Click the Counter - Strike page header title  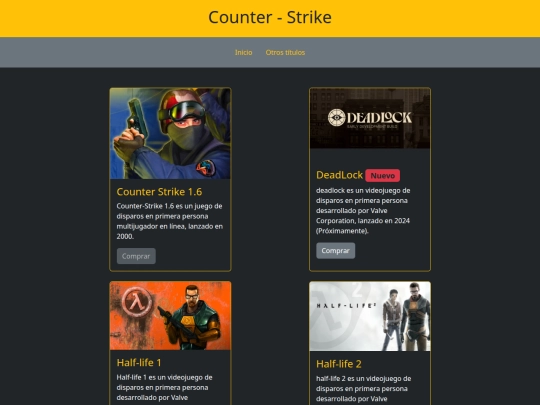coord(270,17)
